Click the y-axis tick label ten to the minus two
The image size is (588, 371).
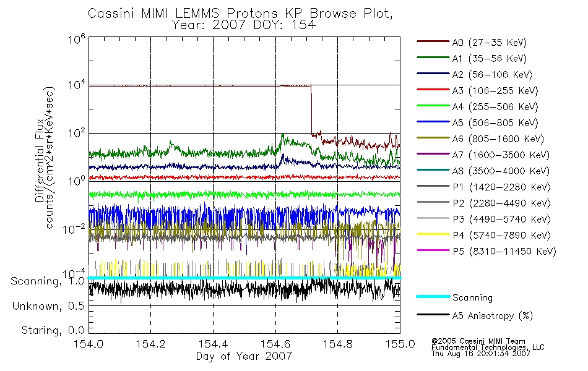point(74,229)
